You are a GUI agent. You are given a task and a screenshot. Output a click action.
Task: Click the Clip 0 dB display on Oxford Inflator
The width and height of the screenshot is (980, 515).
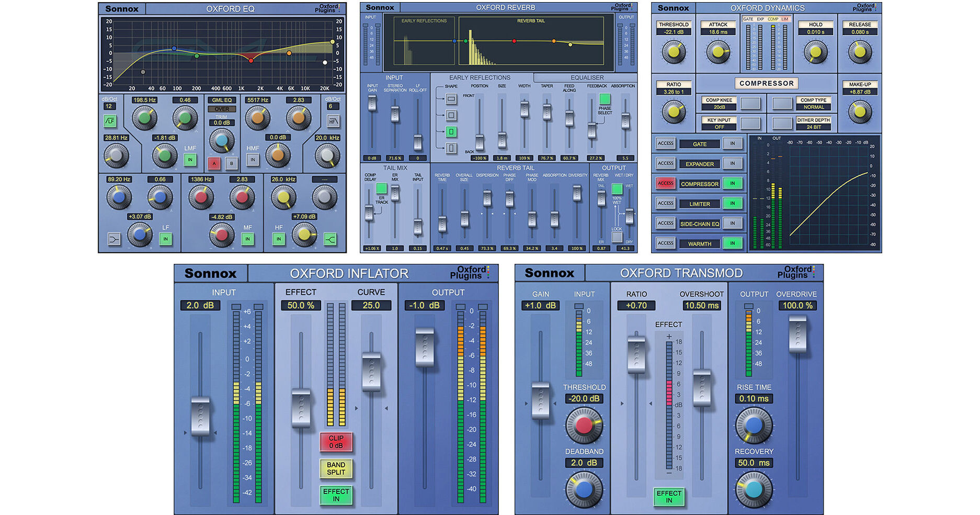click(x=336, y=442)
